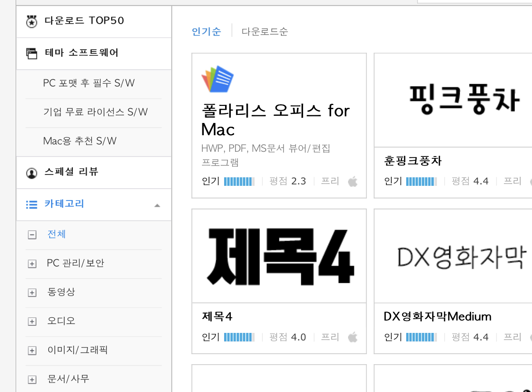This screenshot has width=532, height=392.
Task: Open the 훈핑크퐁차 font title
Action: click(413, 160)
